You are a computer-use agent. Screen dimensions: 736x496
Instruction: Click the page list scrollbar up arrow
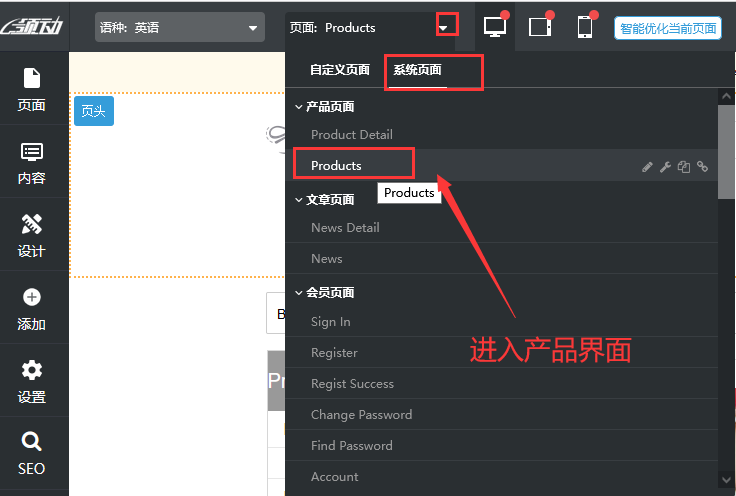[727, 97]
